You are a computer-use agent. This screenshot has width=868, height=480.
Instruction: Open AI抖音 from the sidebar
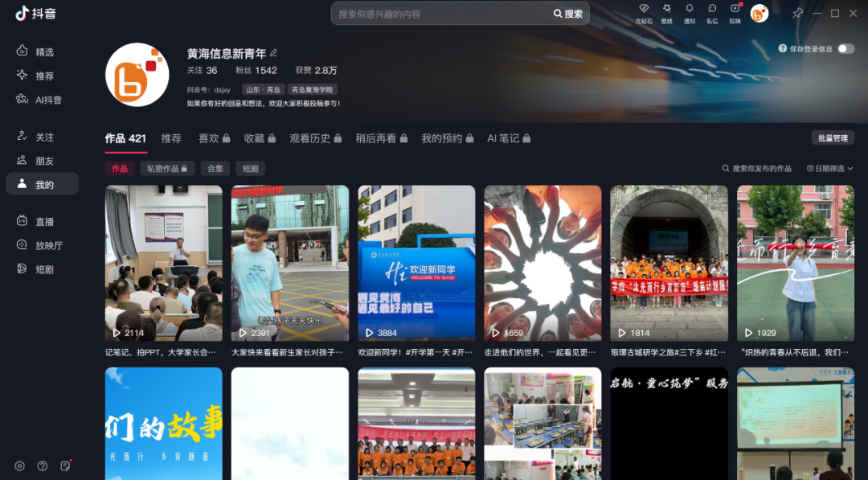47,100
